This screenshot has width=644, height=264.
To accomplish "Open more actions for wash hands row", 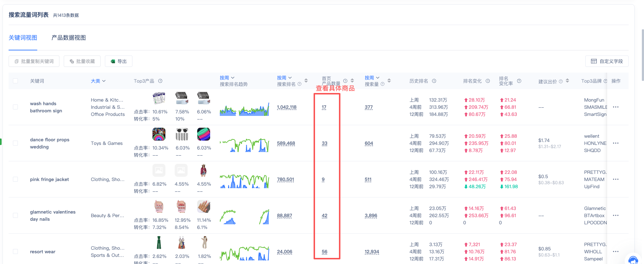I will pyautogui.click(x=616, y=107).
